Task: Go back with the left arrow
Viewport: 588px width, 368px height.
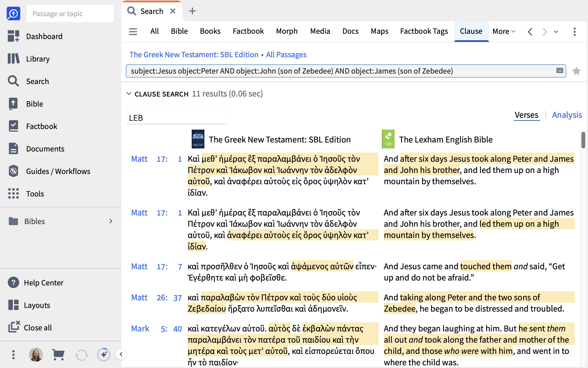Action: [x=530, y=32]
